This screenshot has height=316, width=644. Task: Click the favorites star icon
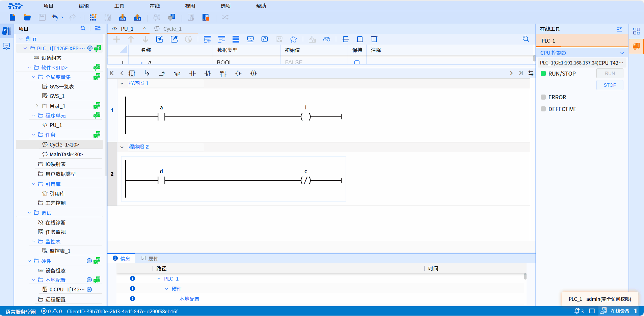pyautogui.click(x=293, y=39)
